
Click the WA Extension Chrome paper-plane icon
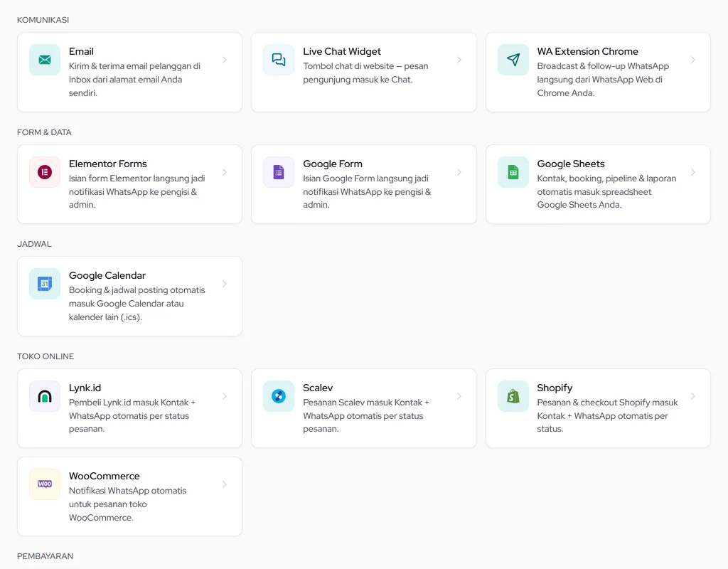pyautogui.click(x=513, y=60)
